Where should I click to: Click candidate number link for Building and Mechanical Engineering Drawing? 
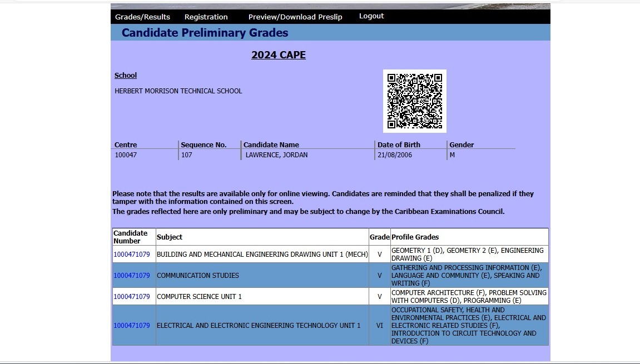(131, 254)
